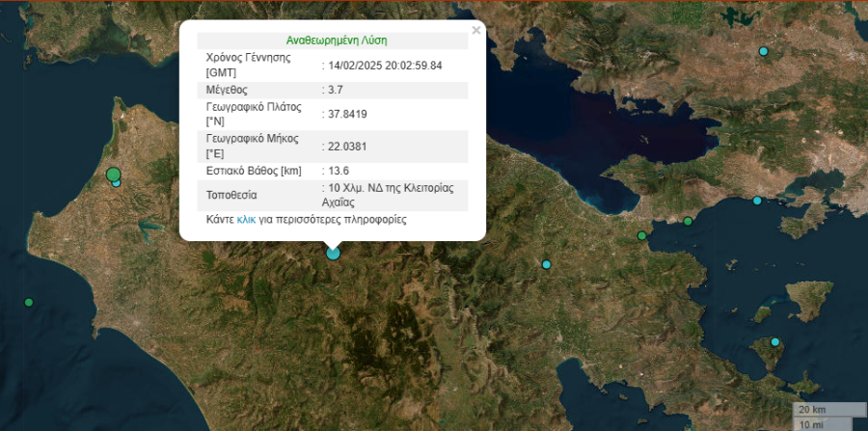
Task: Select the green offshore marker in the Ionian Sea
Action: point(29,302)
